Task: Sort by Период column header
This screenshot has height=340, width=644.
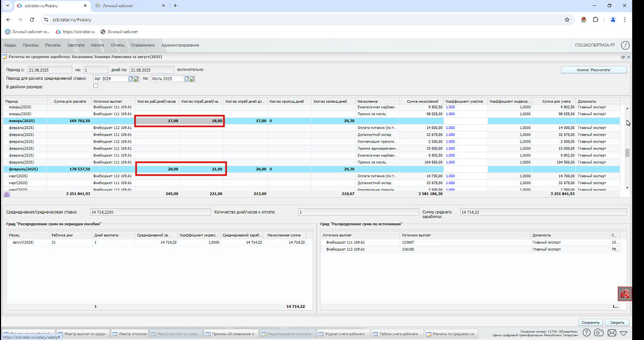Action: click(25, 101)
